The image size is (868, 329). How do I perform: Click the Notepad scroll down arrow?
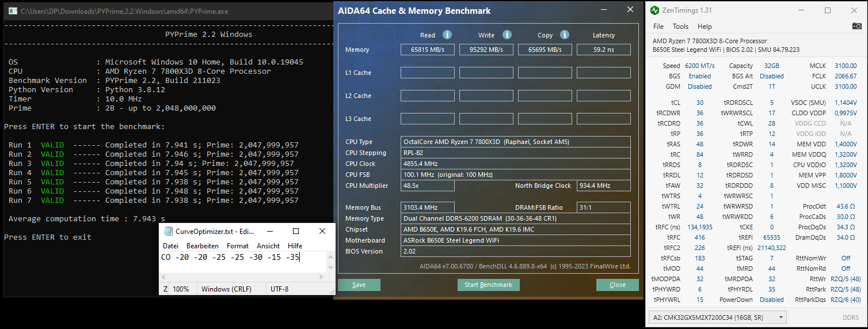[330, 268]
